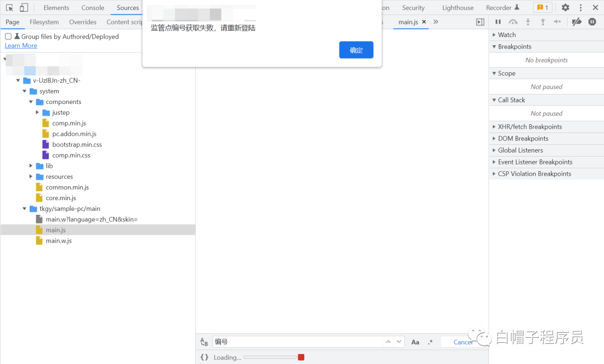This screenshot has width=604, height=364.
Task: Select the Sources tab
Action: click(128, 8)
